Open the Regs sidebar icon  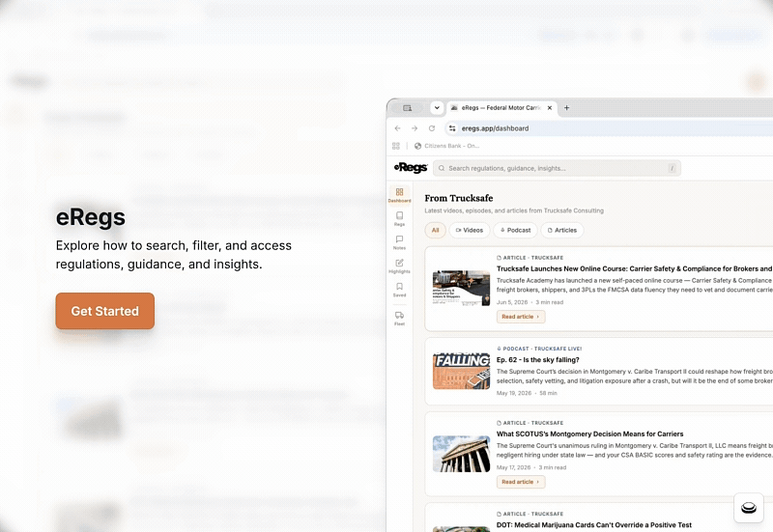(399, 218)
